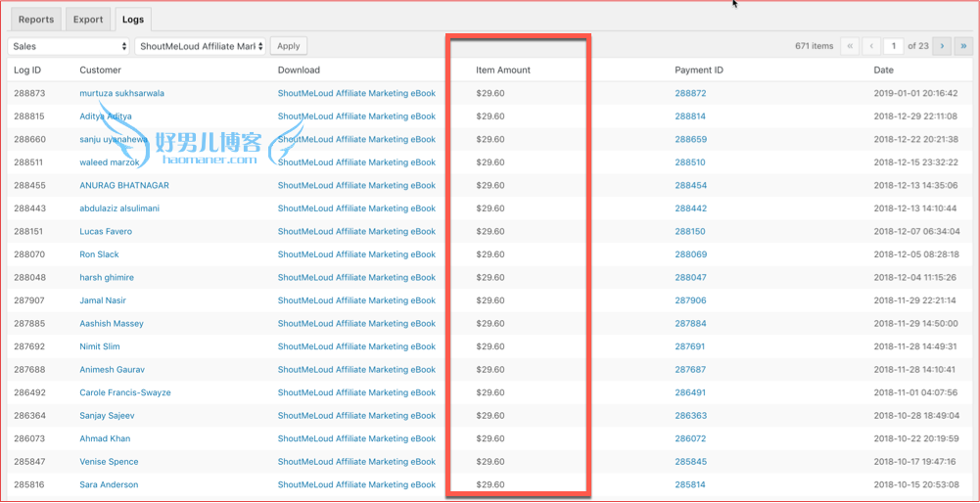Open the Sales log type dropdown
Viewport: 980px width, 503px height.
point(69,46)
